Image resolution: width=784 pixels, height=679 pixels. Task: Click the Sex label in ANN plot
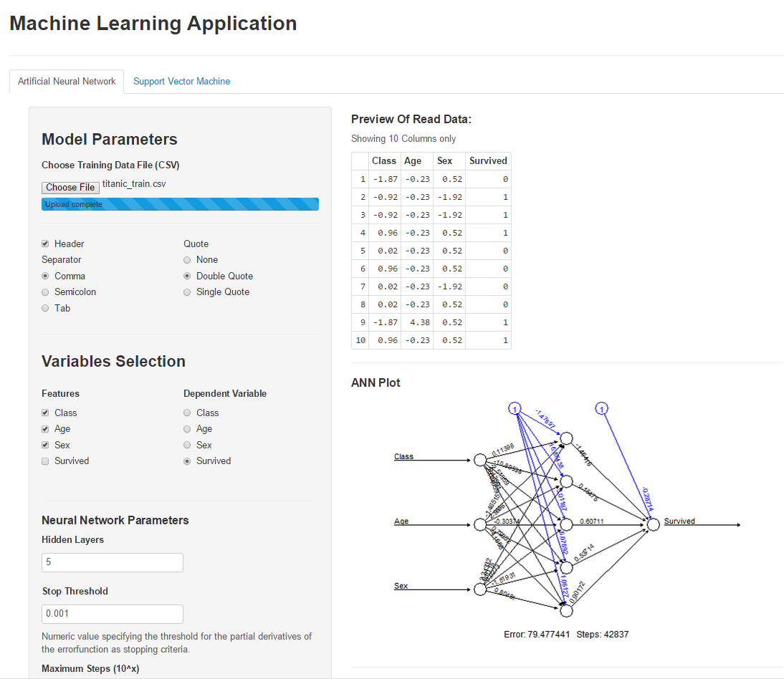401,586
